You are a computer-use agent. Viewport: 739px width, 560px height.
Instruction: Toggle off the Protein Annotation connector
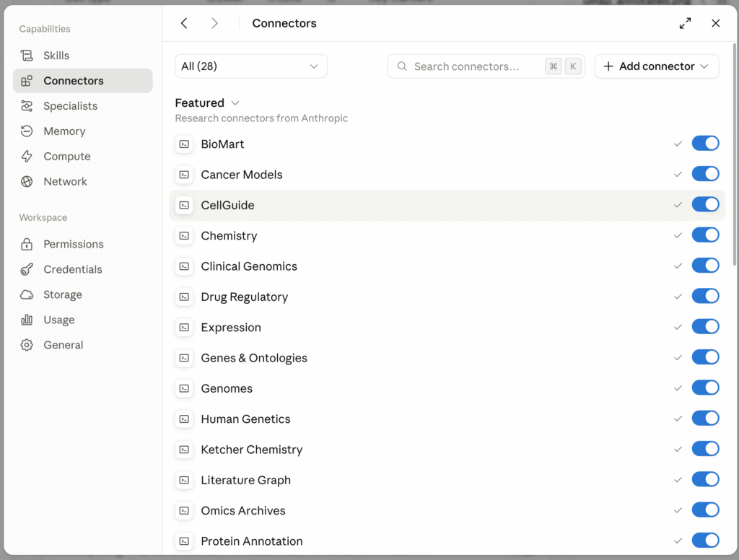pos(705,541)
